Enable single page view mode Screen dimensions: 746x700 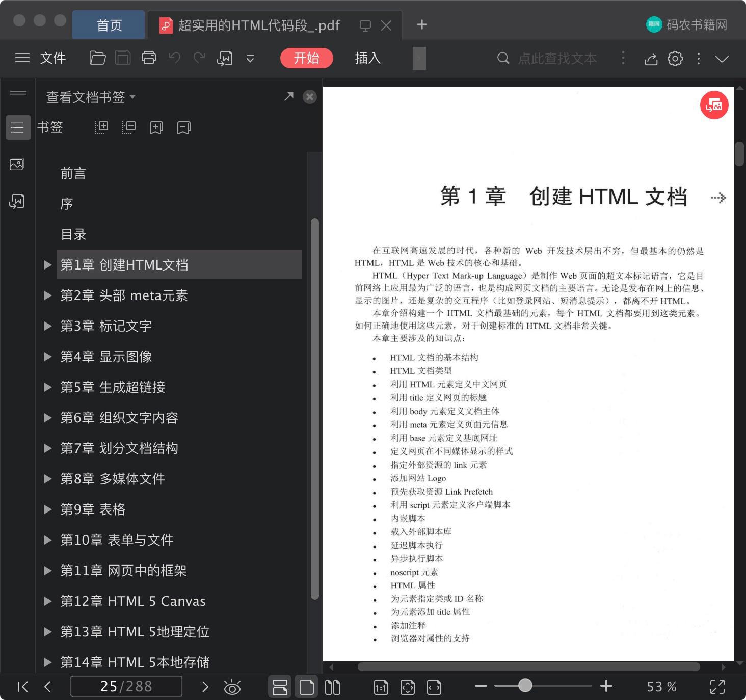(307, 687)
